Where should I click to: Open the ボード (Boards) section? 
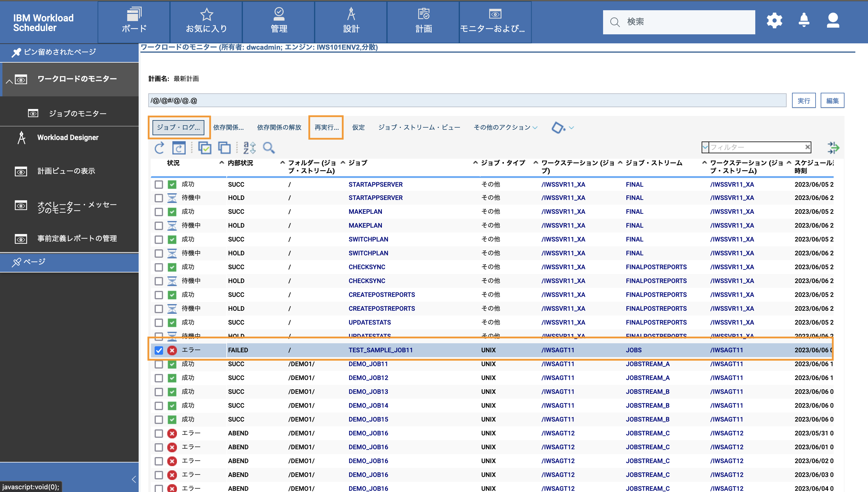click(133, 21)
